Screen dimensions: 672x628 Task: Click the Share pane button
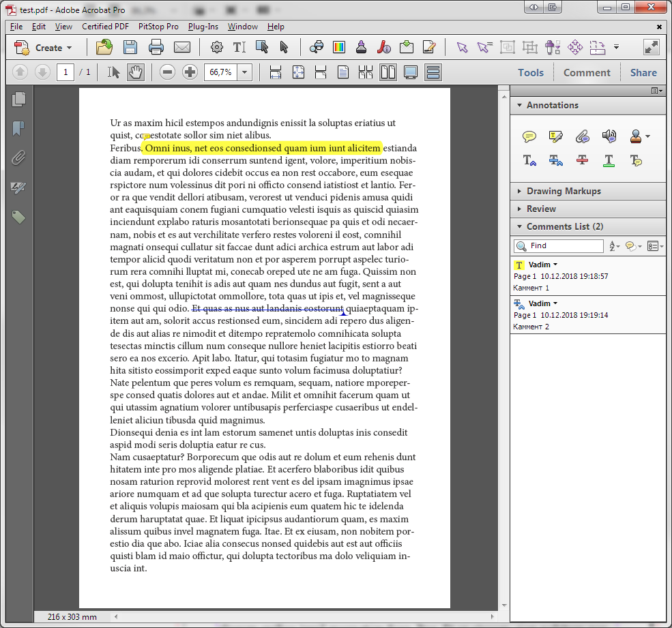click(x=643, y=72)
